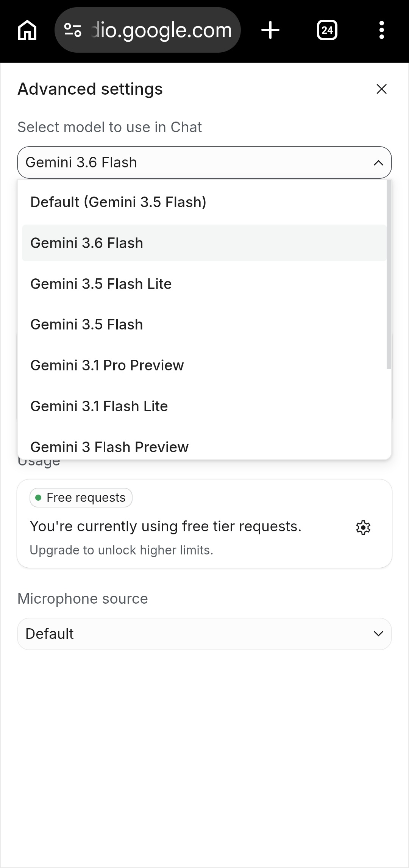Select Gemini 3.5 Flash Lite model

coord(204,284)
